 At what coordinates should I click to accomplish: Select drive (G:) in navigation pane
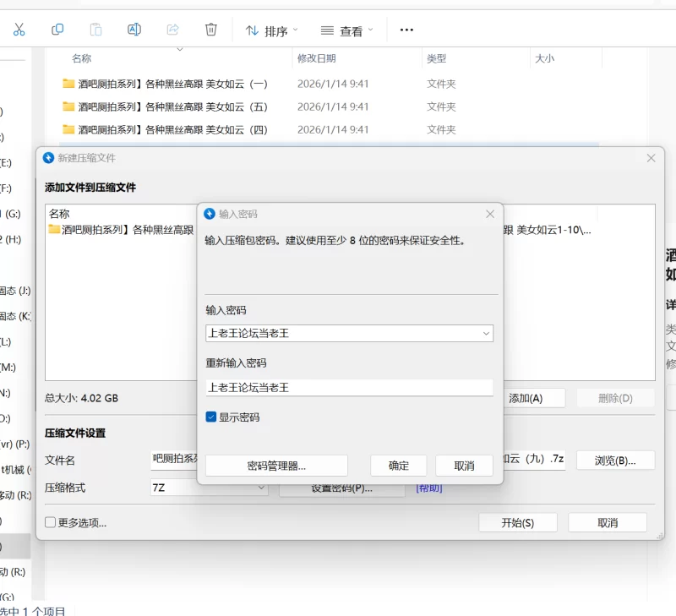11,214
